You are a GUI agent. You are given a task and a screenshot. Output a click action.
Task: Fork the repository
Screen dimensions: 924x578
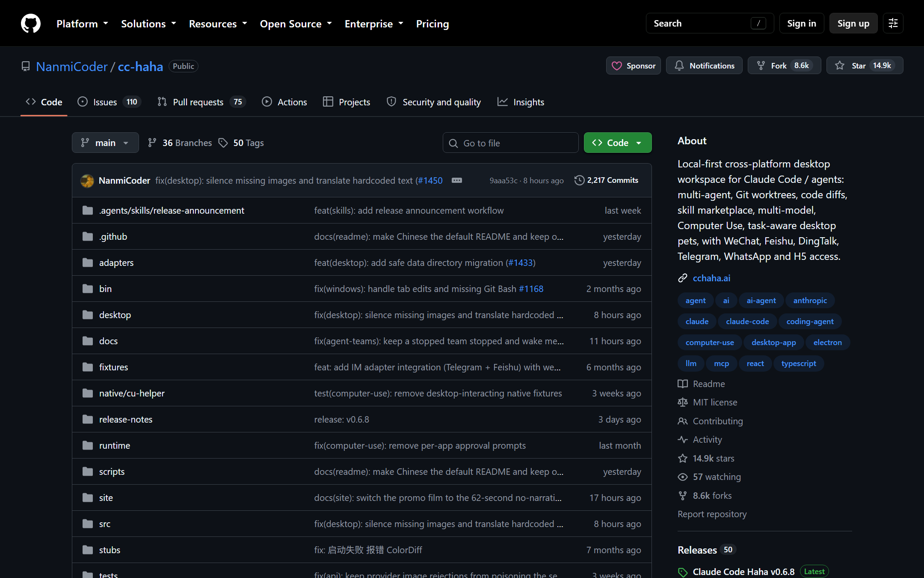pos(784,66)
